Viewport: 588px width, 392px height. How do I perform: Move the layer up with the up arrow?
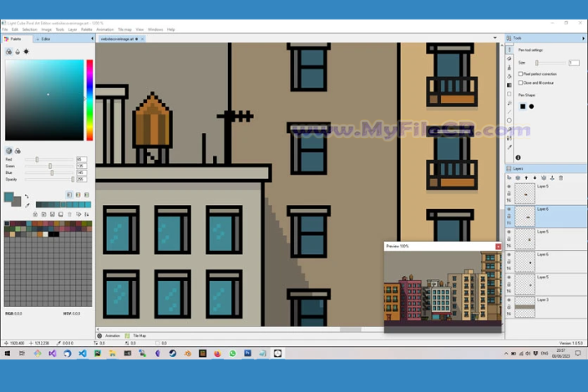point(526,178)
